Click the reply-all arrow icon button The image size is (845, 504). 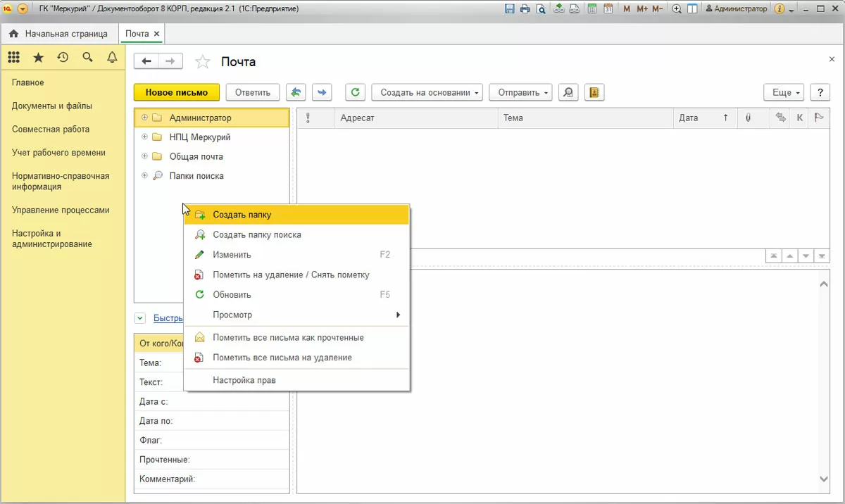click(x=296, y=92)
